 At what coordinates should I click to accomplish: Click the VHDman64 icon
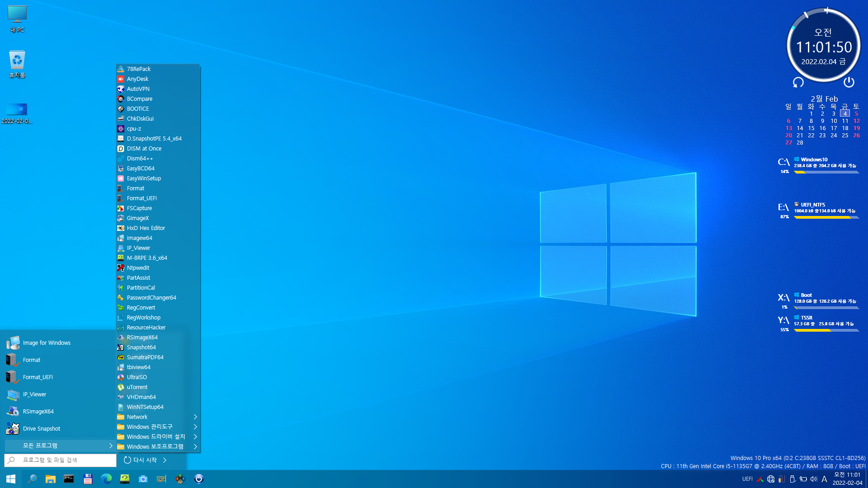click(x=121, y=397)
